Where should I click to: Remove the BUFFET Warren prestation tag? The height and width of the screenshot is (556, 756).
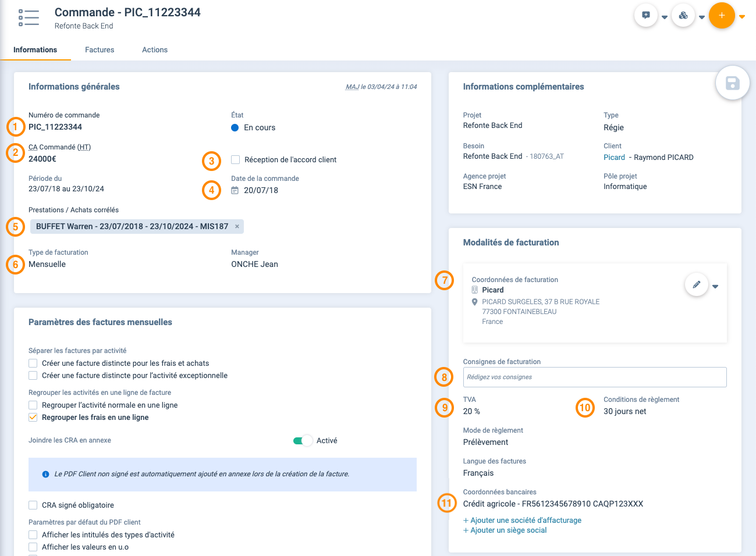[237, 226]
